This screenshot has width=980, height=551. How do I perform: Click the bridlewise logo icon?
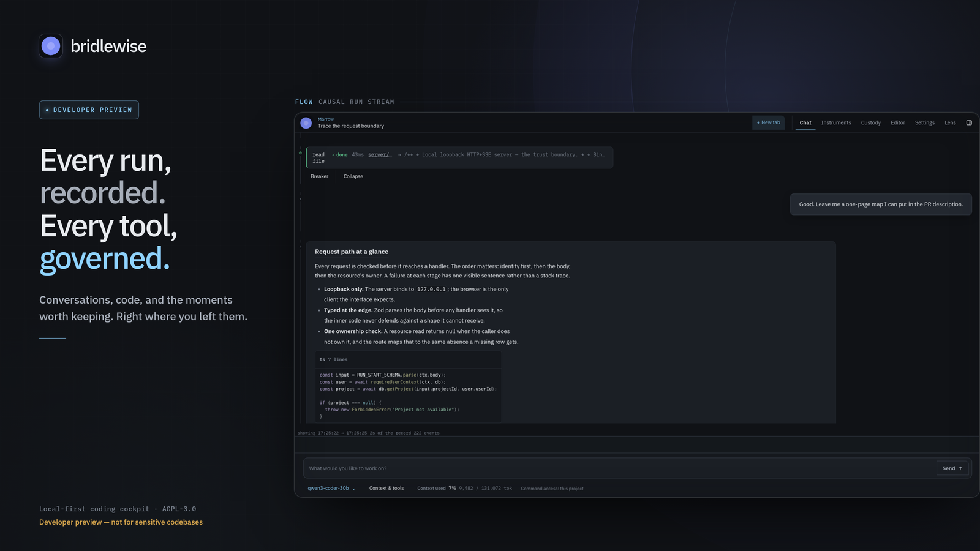(51, 46)
